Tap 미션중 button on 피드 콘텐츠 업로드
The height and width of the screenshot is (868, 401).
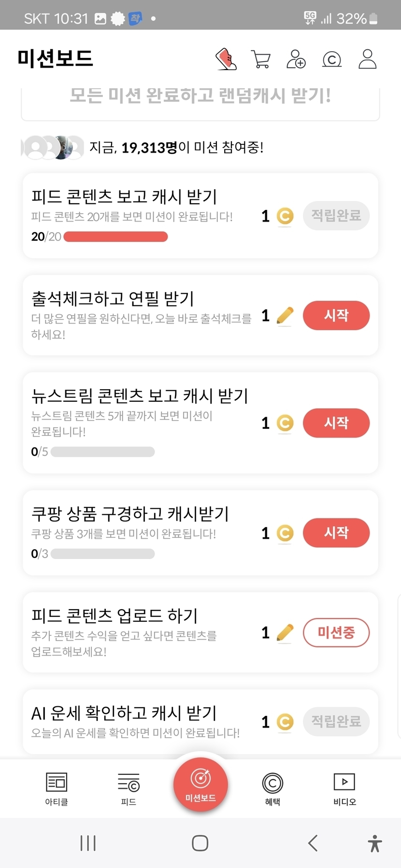pos(336,632)
